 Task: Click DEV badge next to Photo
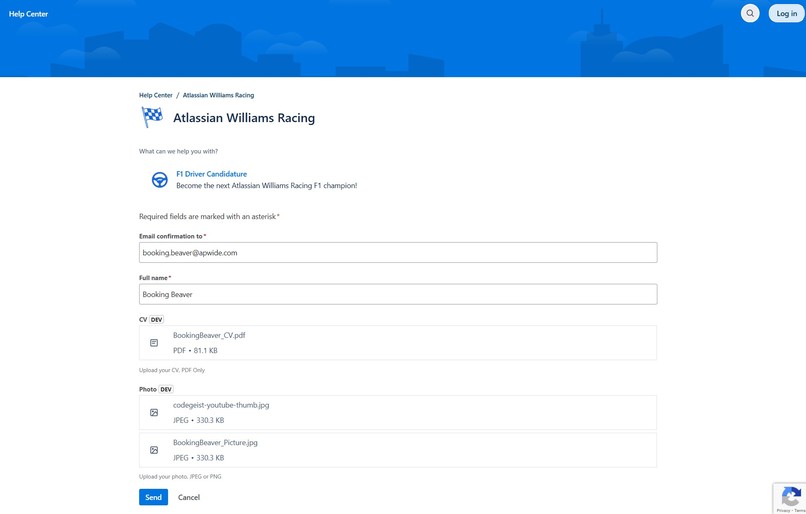click(166, 389)
